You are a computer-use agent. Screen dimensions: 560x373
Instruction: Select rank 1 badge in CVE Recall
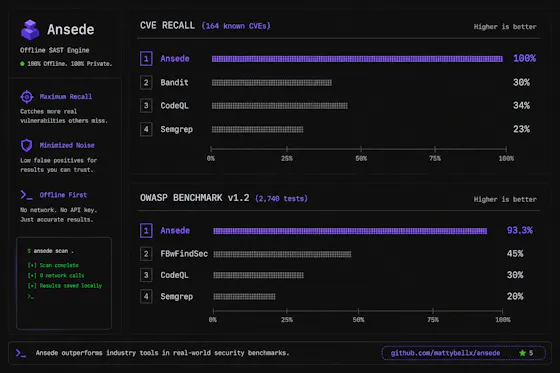pyautogui.click(x=146, y=59)
